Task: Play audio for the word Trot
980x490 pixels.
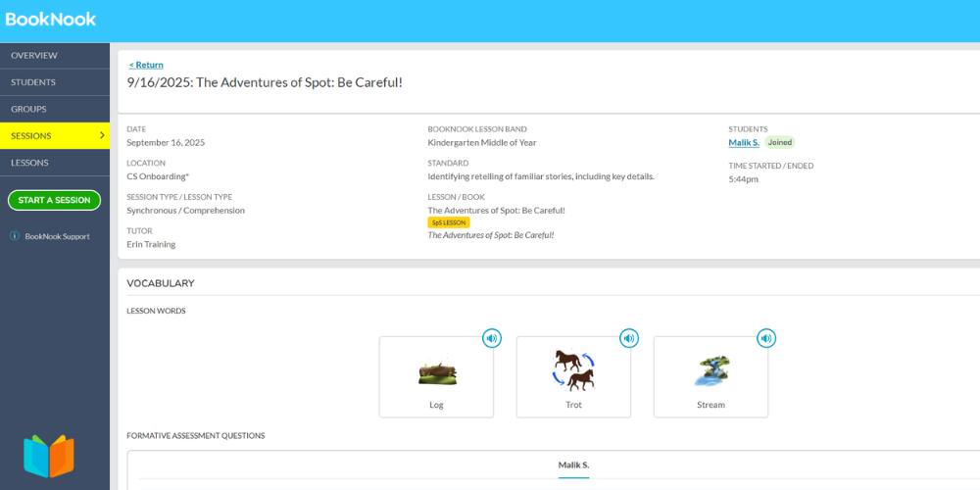Action: pyautogui.click(x=629, y=338)
